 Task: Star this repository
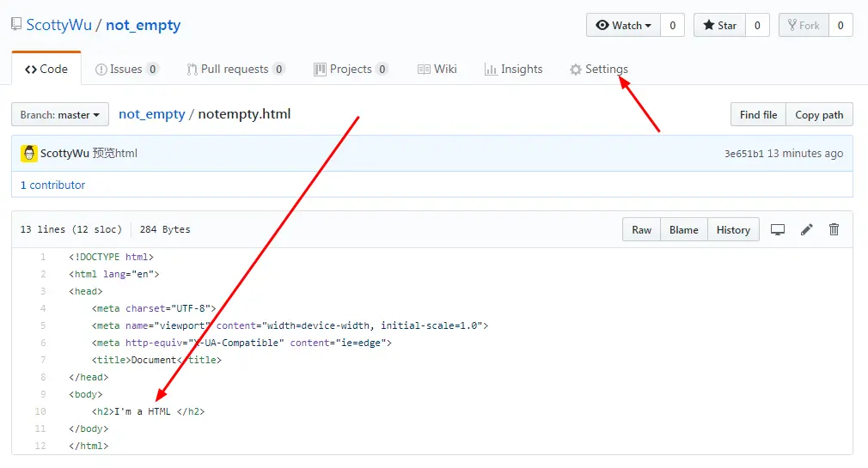719,26
